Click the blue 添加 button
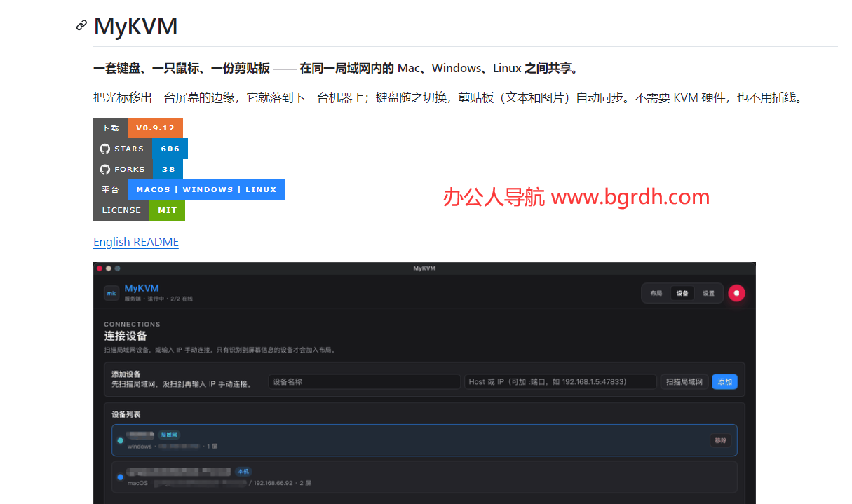852x504 pixels. tap(724, 382)
